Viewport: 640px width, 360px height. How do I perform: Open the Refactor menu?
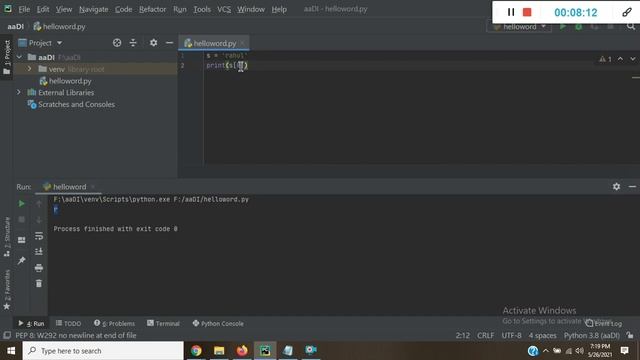tap(152, 9)
